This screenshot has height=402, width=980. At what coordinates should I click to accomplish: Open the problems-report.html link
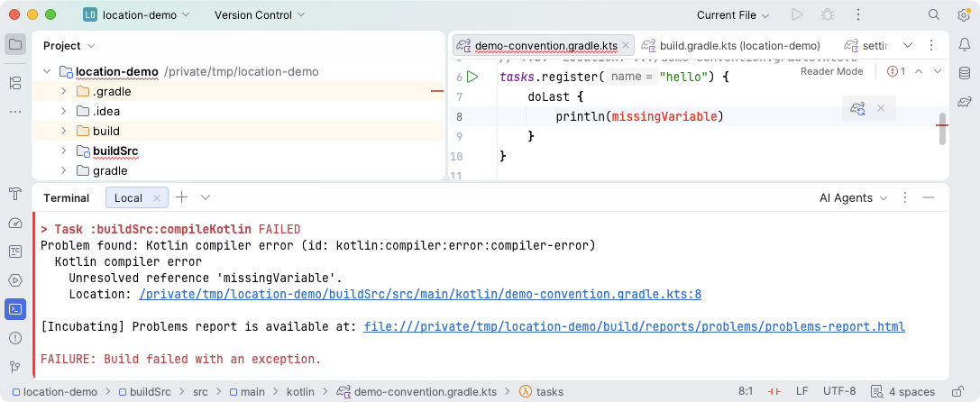[635, 326]
